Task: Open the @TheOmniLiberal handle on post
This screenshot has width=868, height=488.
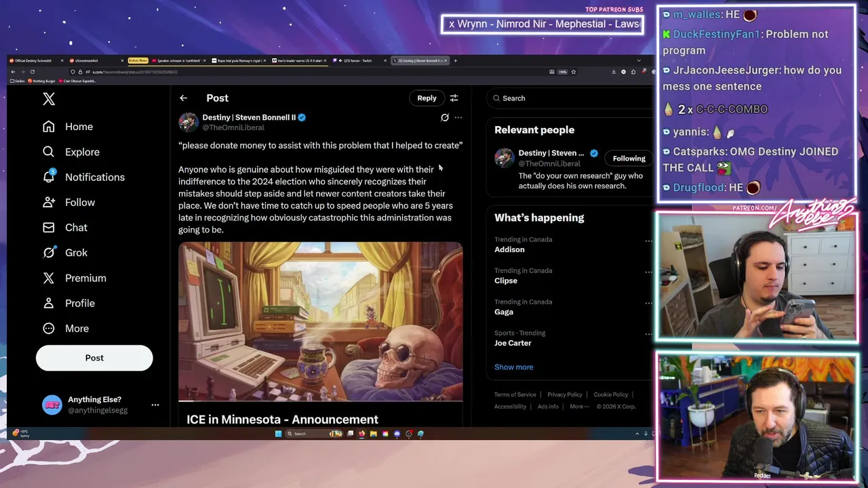Action: pyautogui.click(x=233, y=127)
